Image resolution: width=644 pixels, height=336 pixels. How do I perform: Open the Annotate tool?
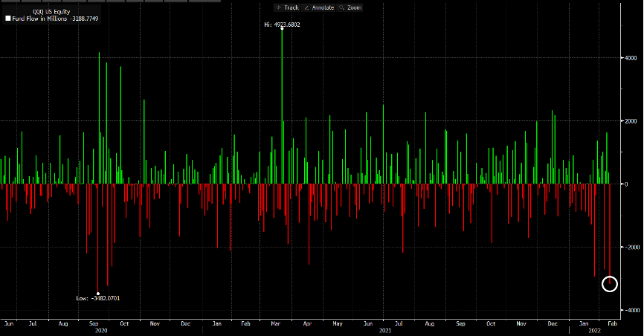(x=319, y=7)
